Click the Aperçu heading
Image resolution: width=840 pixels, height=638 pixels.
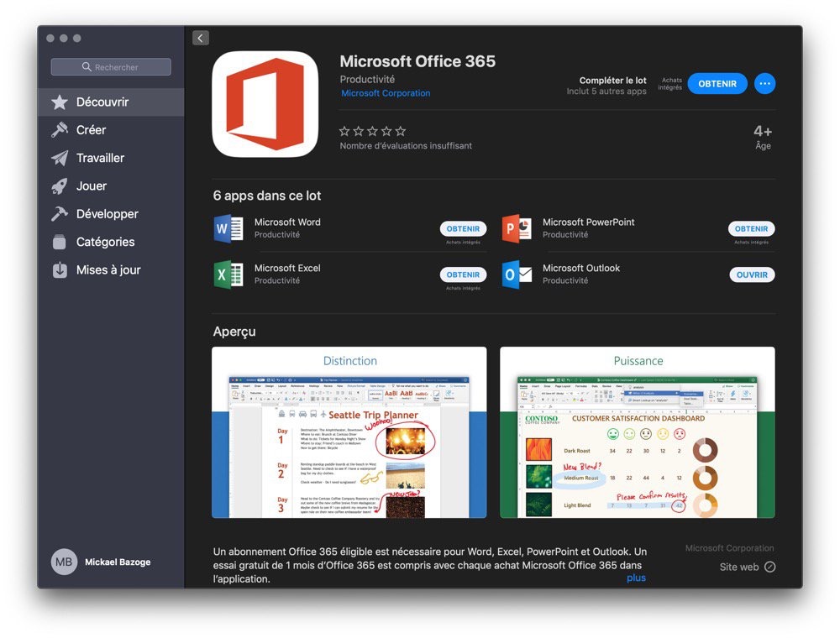pos(234,332)
